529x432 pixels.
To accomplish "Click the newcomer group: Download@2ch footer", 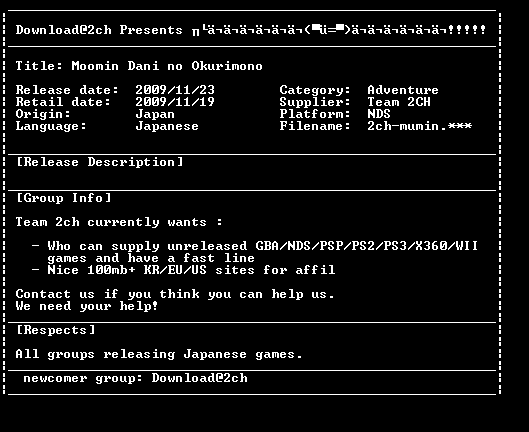I will 135,378.
